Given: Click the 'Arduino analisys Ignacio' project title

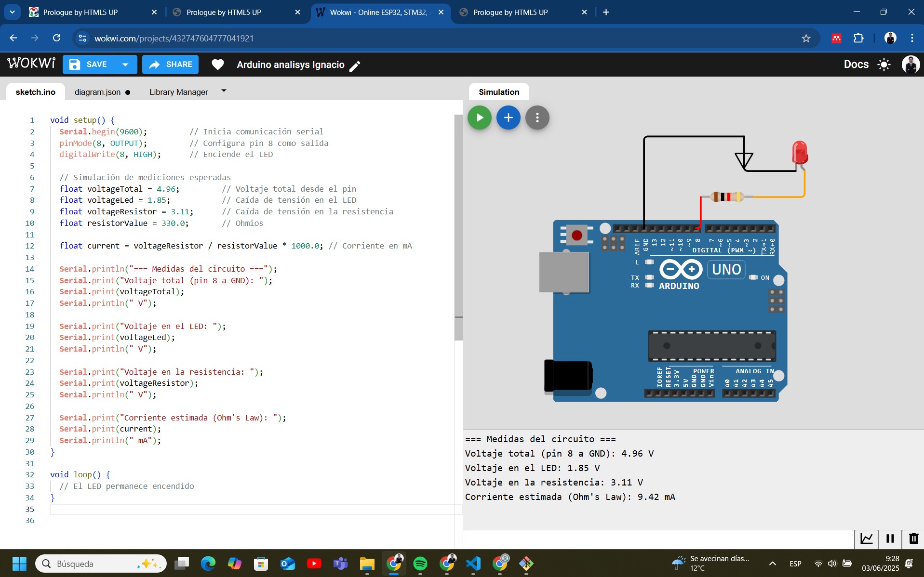Looking at the screenshot, I should coord(291,65).
